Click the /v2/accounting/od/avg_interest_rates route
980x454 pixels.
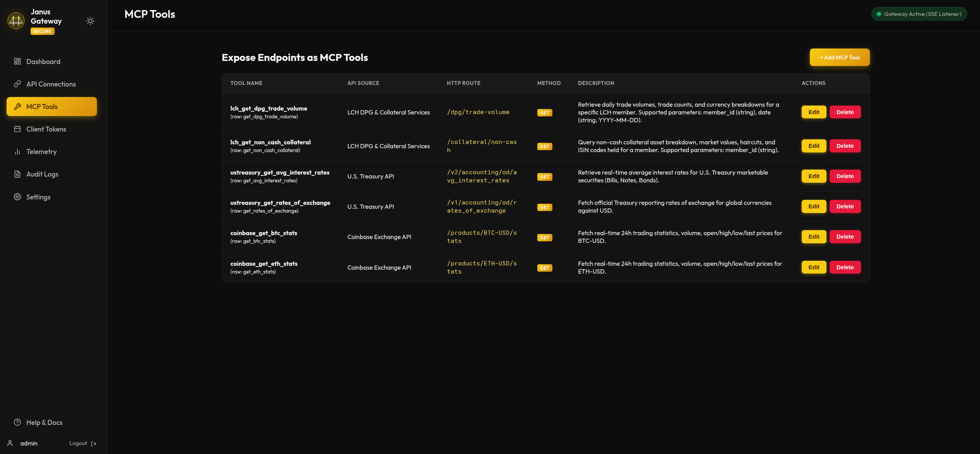click(482, 176)
